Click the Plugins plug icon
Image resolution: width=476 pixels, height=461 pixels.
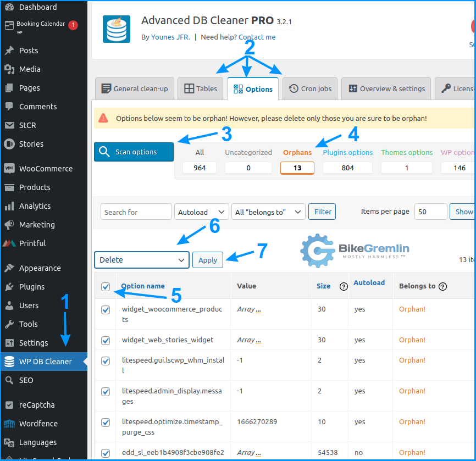tap(9, 287)
